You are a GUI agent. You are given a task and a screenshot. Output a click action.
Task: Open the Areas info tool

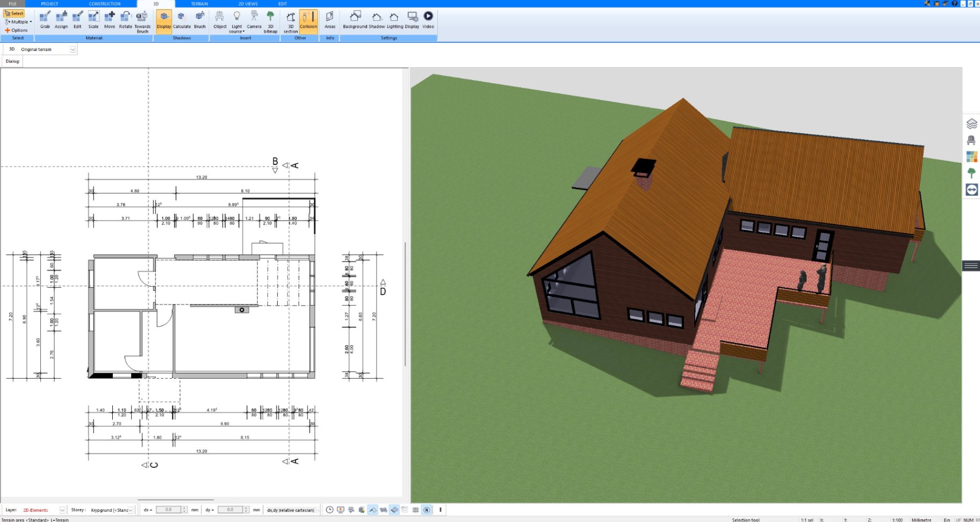(x=330, y=20)
